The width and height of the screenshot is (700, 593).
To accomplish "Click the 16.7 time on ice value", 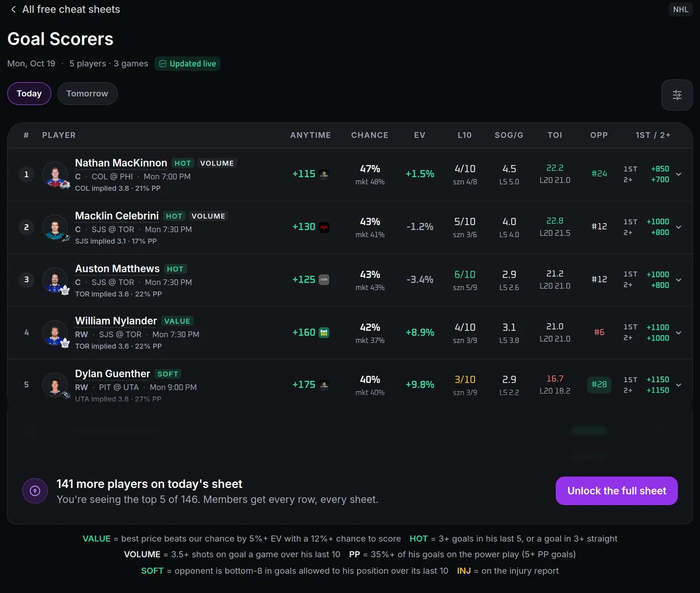I will pyautogui.click(x=555, y=379).
